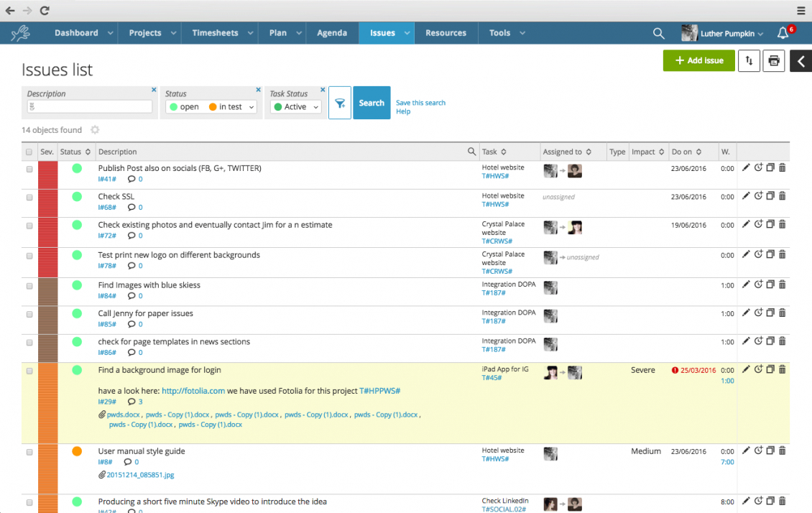Click the sort order arrows icon
812x513 pixels.
tap(749, 61)
